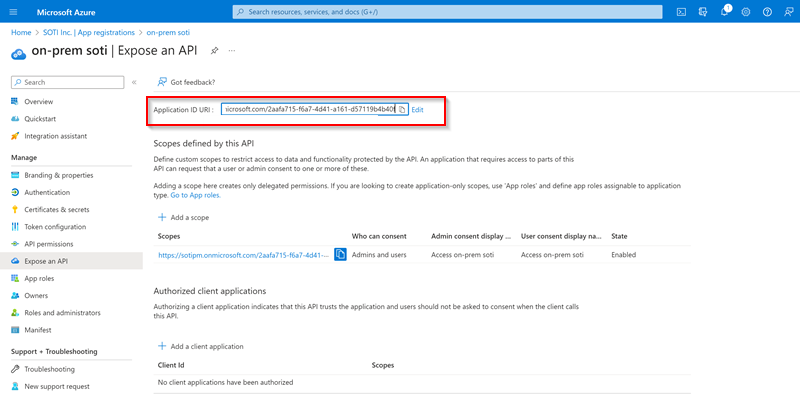The image size is (800, 417).
Task: Follow the Go to App roles link
Action: [x=195, y=195]
